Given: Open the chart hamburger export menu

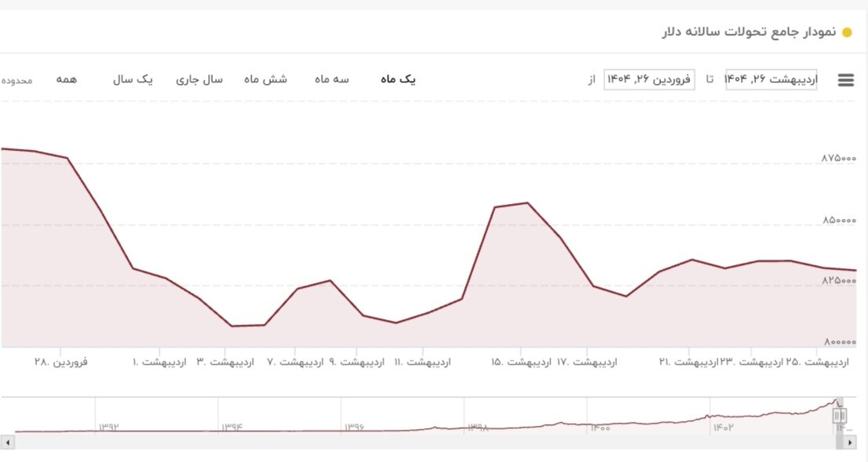Looking at the screenshot, I should tap(845, 79).
